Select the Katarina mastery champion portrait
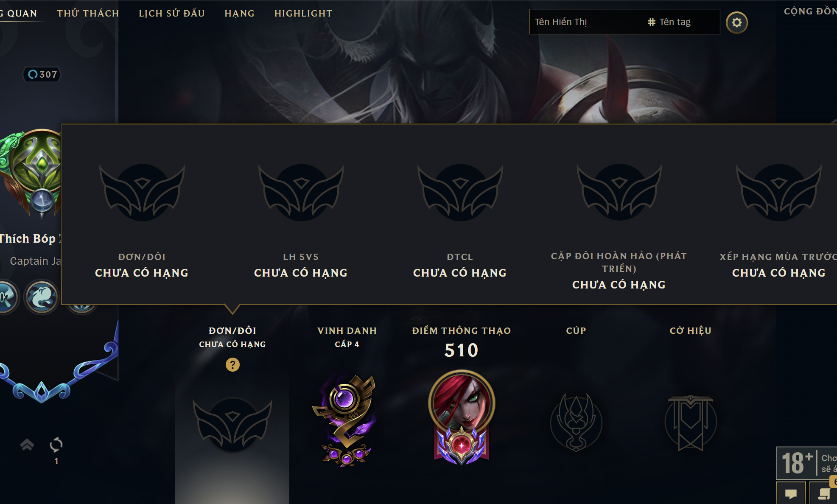Viewport: 837px width, 504px height. point(462,417)
